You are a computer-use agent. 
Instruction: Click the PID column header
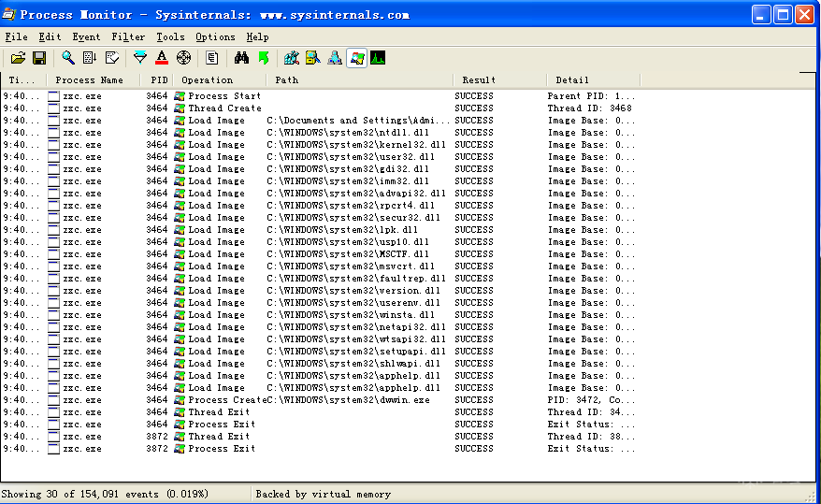point(156,80)
